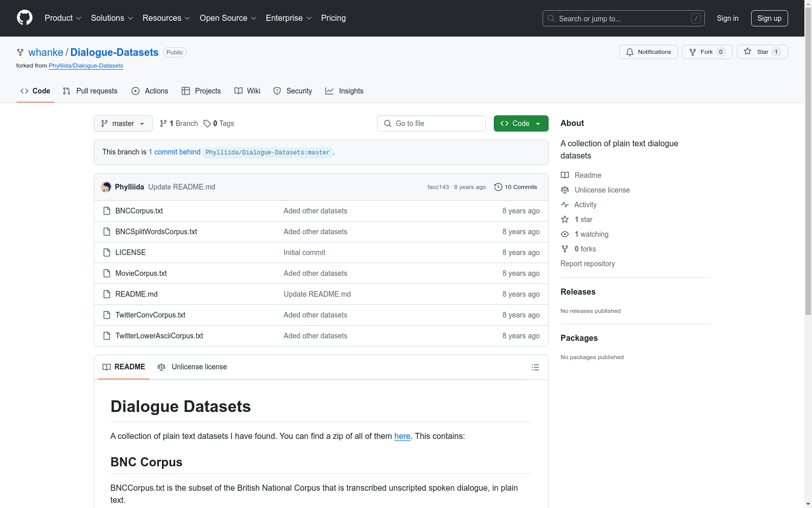Switch to the Code tab

36,91
